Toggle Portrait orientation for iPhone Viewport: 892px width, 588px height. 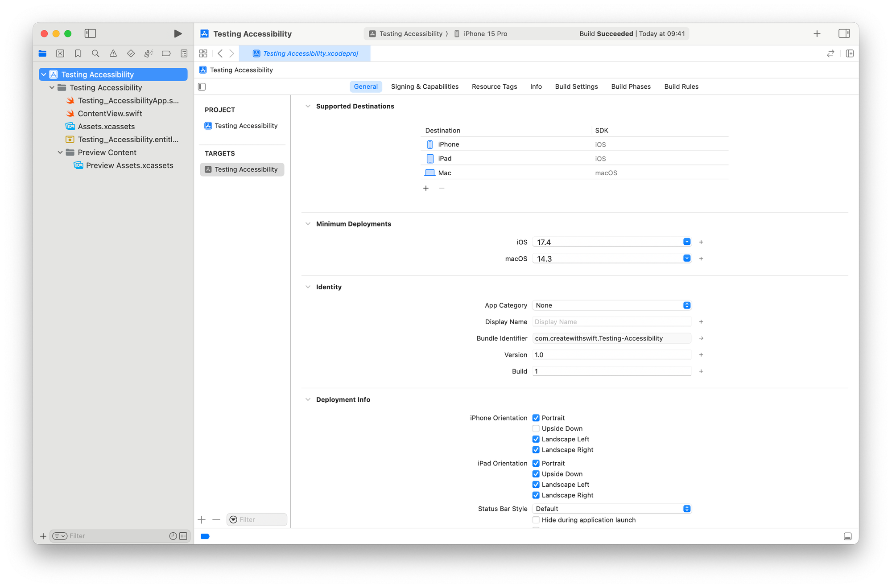tap(536, 417)
